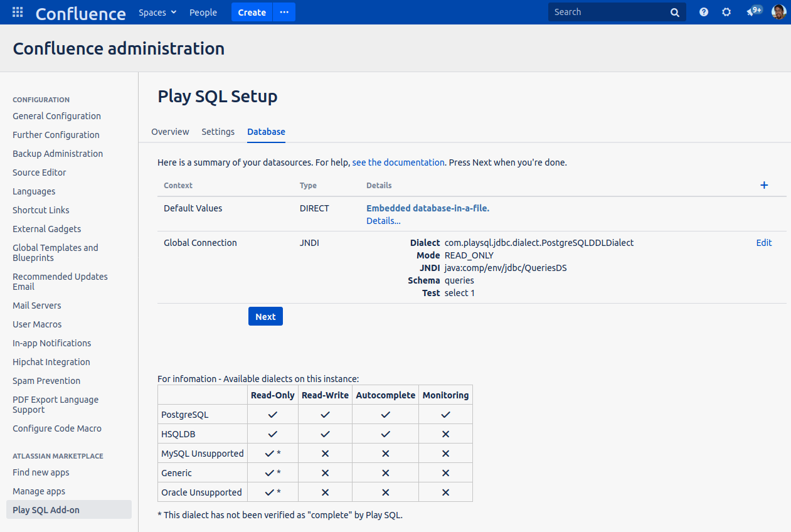Open the user profile avatar
Screen dimensions: 791x532
778,12
